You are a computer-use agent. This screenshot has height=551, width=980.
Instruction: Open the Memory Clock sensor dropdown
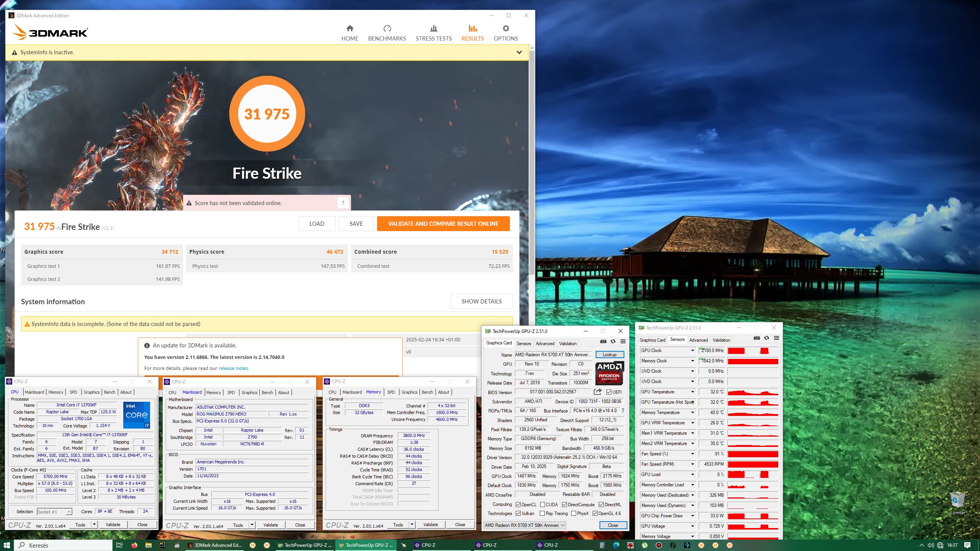coord(692,361)
